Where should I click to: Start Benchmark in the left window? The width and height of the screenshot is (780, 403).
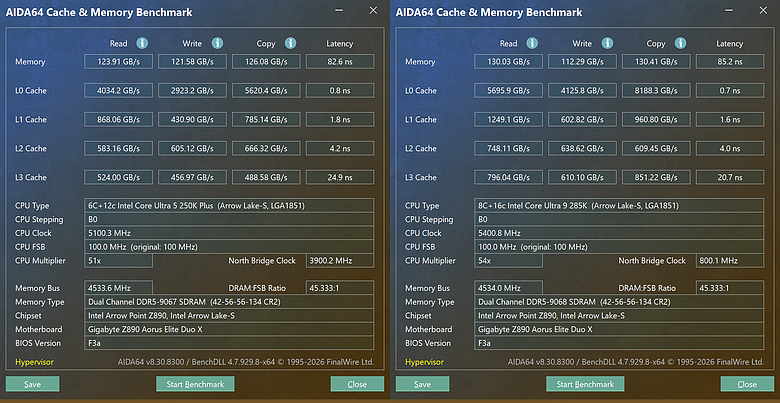[195, 384]
